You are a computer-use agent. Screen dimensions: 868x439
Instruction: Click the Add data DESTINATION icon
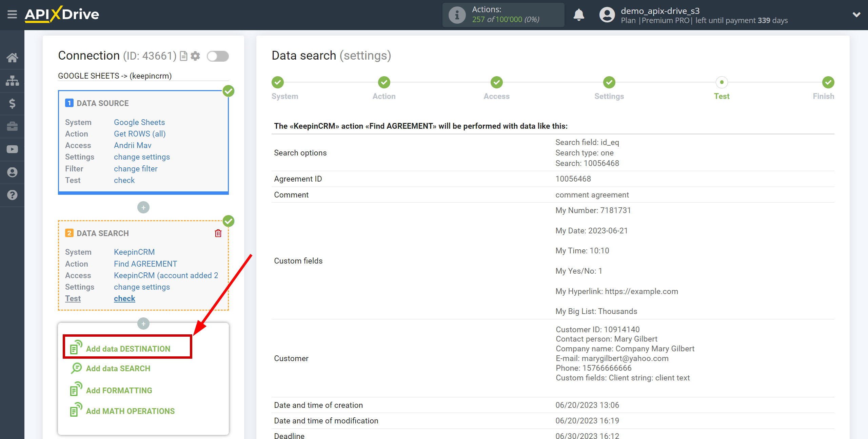point(76,347)
